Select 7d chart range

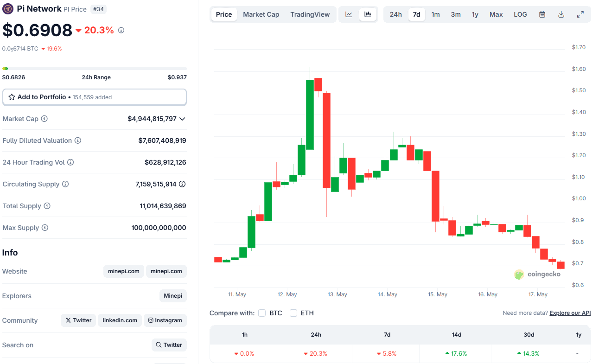tap(417, 14)
